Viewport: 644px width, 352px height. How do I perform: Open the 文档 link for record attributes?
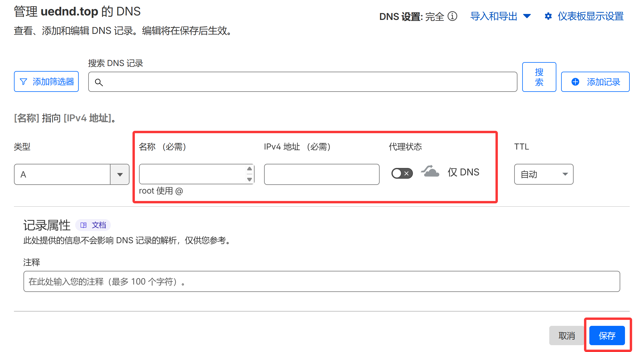tap(93, 225)
